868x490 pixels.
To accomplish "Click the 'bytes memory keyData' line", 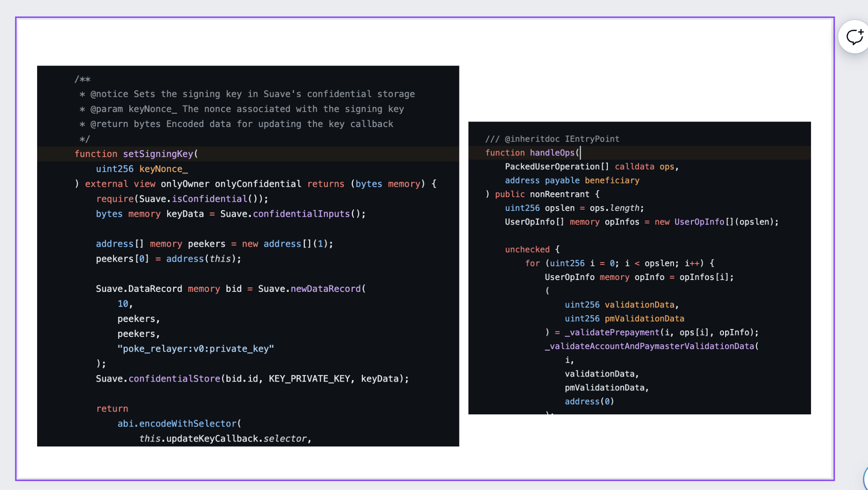I will [231, 214].
